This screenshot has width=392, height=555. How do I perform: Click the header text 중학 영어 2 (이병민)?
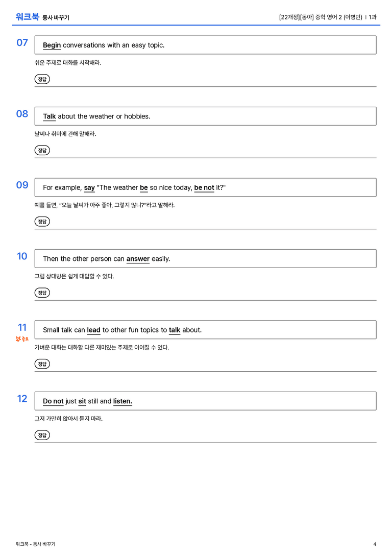pyautogui.click(x=338, y=17)
